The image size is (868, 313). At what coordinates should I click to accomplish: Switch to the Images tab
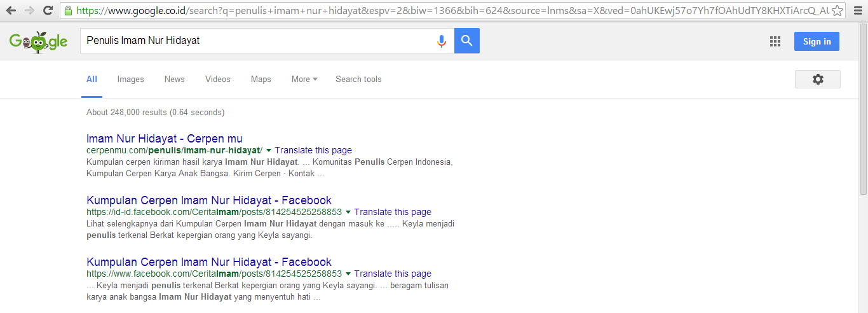(x=131, y=79)
